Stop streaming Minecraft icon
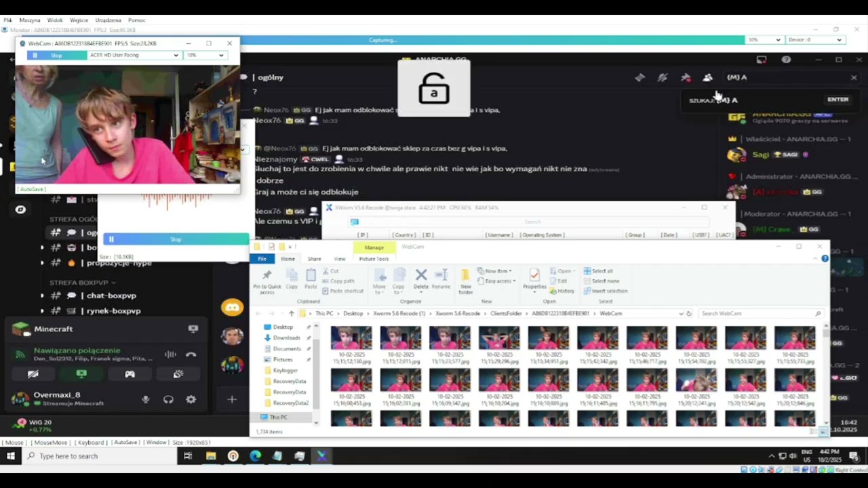Image resolution: width=868 pixels, height=488 pixels. (x=193, y=329)
